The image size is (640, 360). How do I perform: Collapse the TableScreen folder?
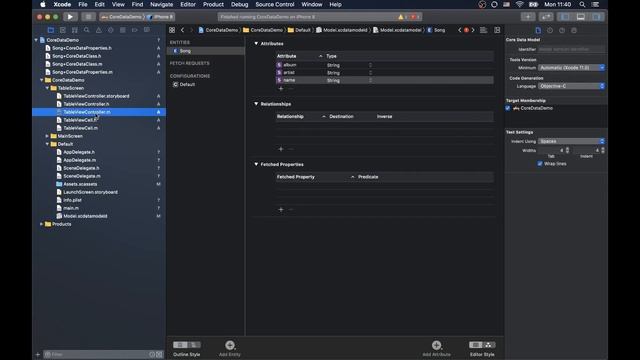(x=47, y=88)
